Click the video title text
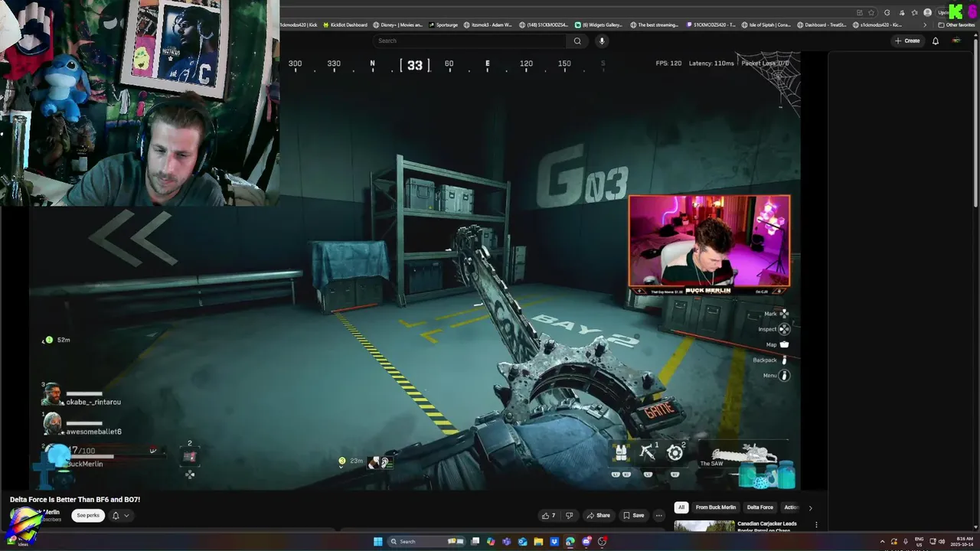 (x=75, y=500)
